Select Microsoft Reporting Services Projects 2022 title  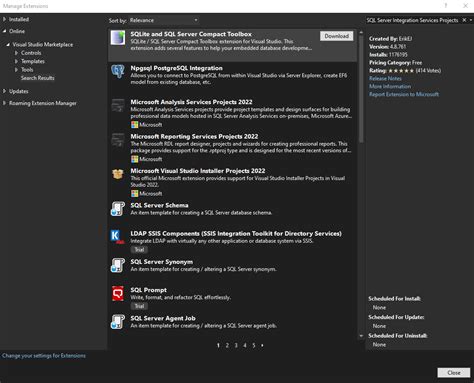click(x=194, y=136)
